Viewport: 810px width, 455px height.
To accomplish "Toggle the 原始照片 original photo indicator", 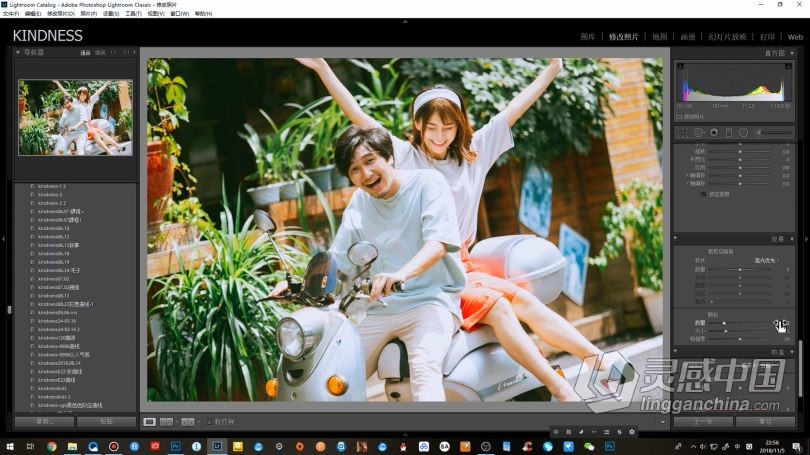I will 680,117.
